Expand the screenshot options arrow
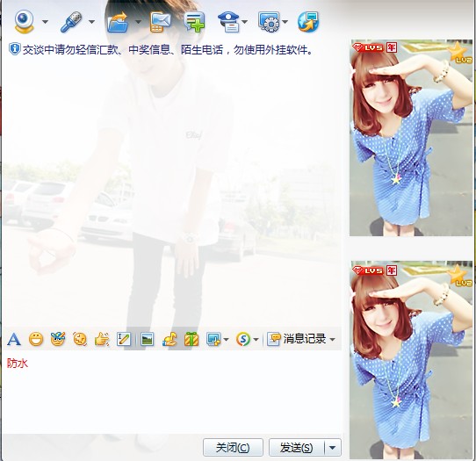The image size is (476, 461). point(226,339)
